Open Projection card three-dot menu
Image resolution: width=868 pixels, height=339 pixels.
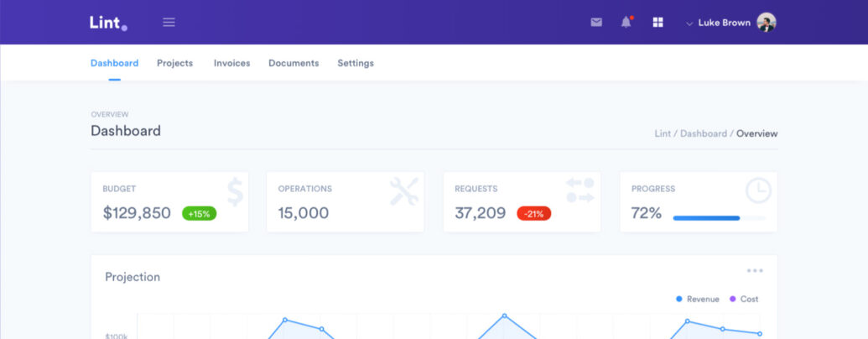point(755,271)
